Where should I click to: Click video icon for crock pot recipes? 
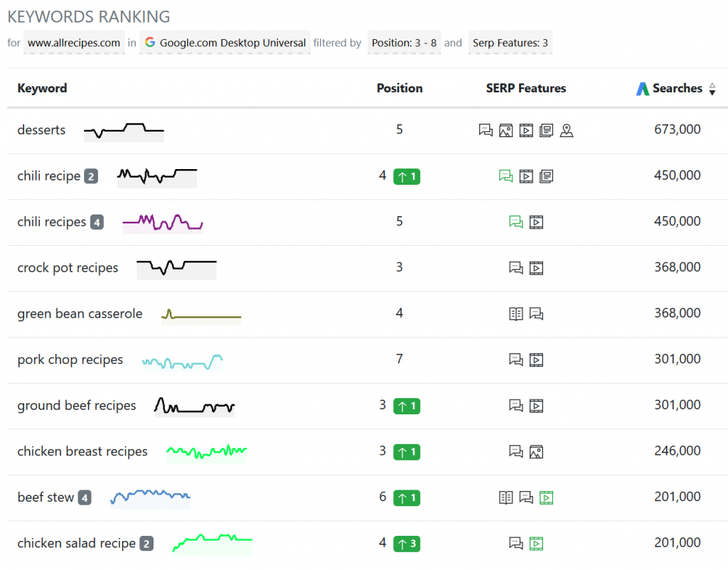coord(536,268)
